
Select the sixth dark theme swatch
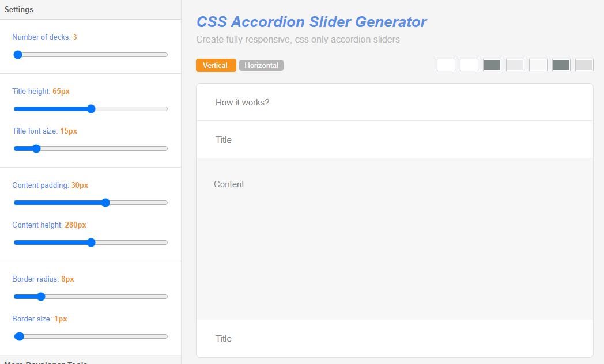pyautogui.click(x=561, y=65)
